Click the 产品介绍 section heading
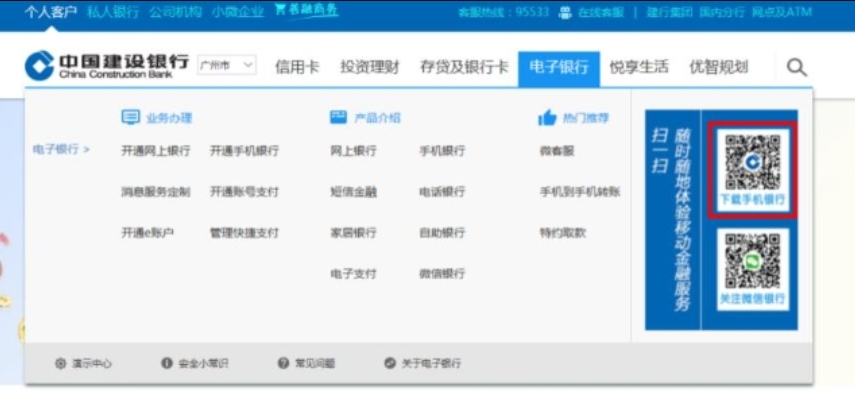This screenshot has width=855, height=397. pyautogui.click(x=377, y=118)
